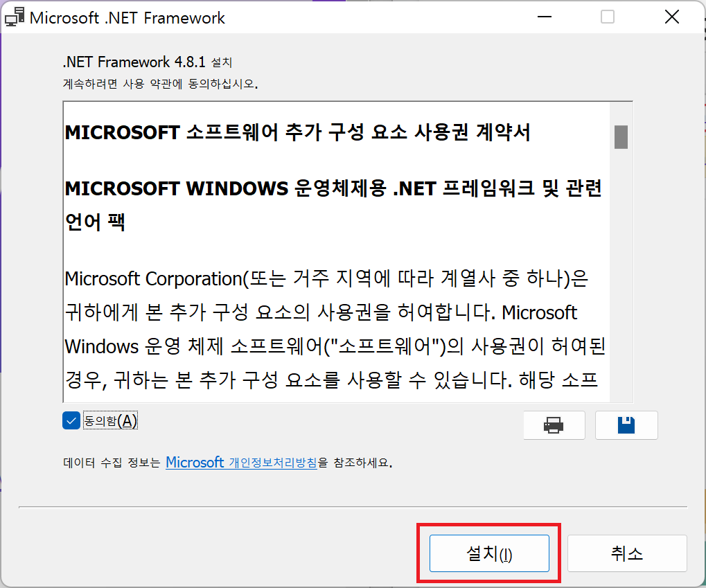706x588 pixels.
Task: Close the .NET Framework setup window
Action: pos(672,17)
